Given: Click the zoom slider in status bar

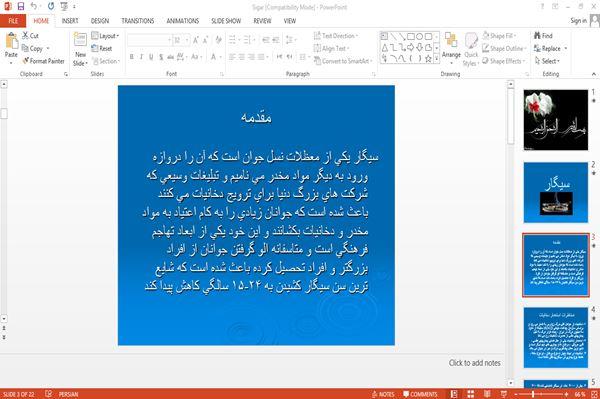Looking at the screenshot, I should (541, 394).
